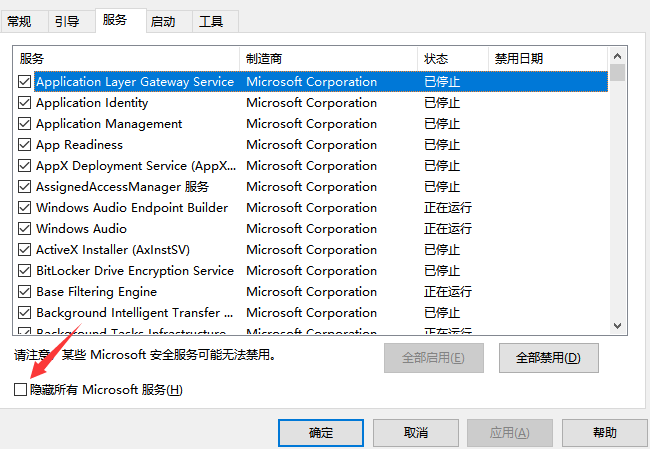Go to the 工具 tab
The height and width of the screenshot is (449, 650).
click(x=211, y=21)
